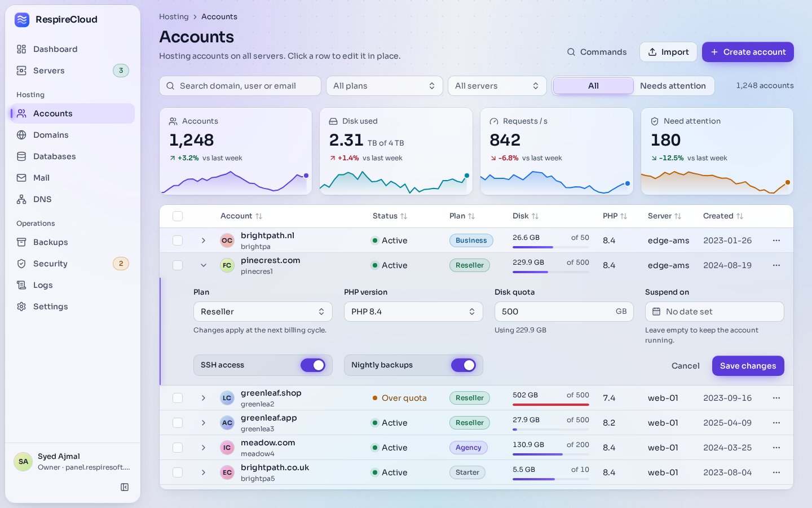Open more actions for greenleaf.app

coord(776,423)
